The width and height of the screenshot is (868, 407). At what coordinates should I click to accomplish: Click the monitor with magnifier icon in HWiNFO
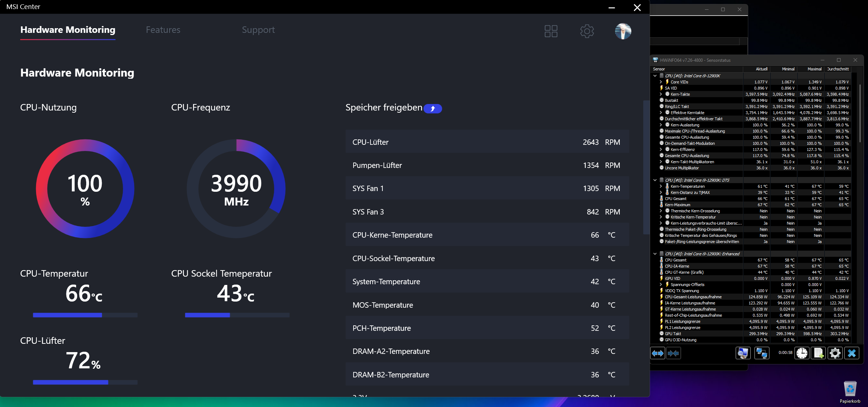click(743, 353)
